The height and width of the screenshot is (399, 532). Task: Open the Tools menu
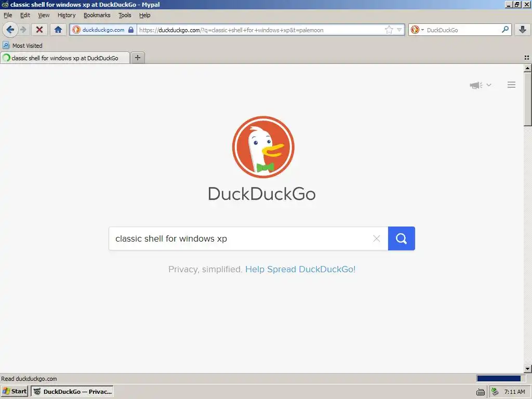[x=125, y=15]
